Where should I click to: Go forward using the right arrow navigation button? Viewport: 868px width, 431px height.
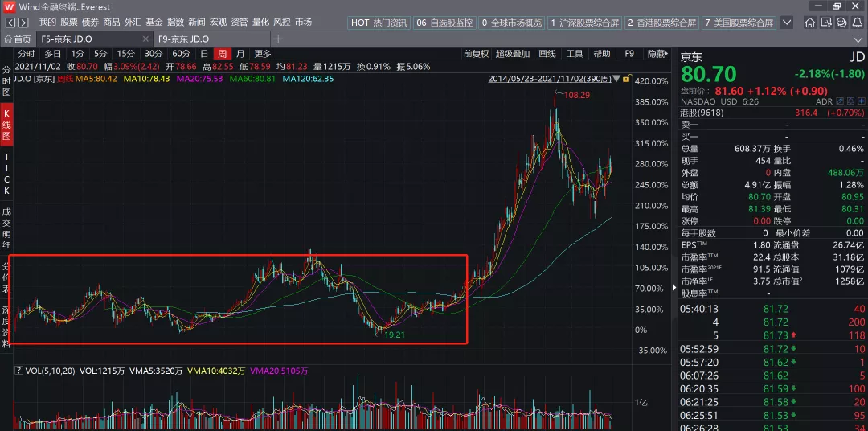[x=23, y=23]
